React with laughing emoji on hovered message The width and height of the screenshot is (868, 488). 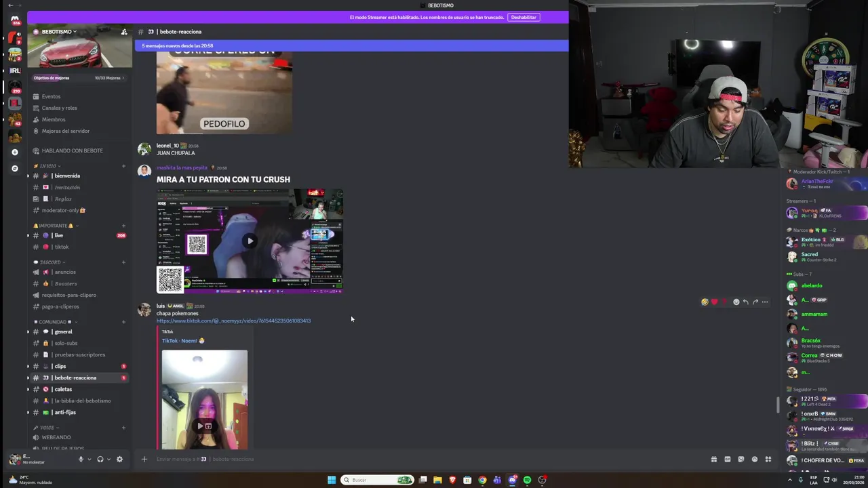click(705, 302)
